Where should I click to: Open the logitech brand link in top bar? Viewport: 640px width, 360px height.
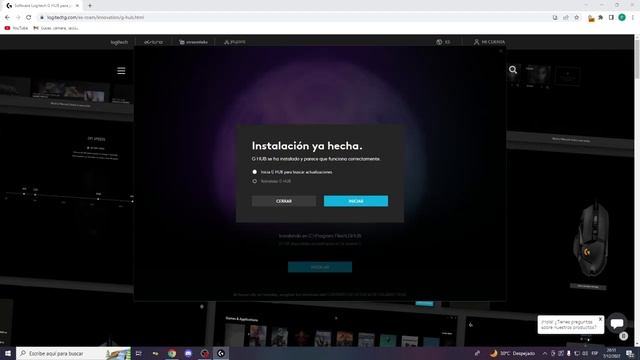[x=119, y=42]
